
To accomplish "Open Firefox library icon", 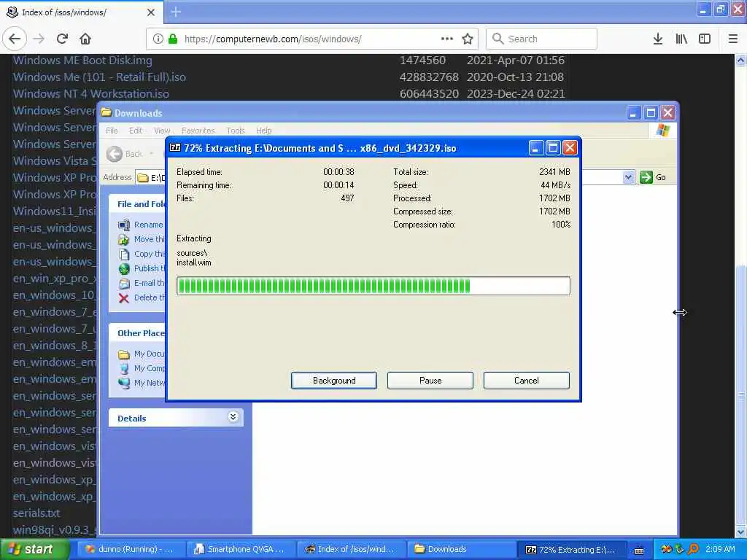I will 681,39.
